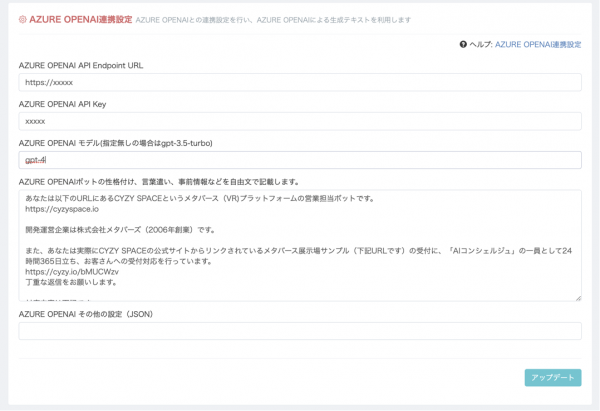Image resolution: width=600 pixels, height=411 pixels.
Task: Click the gear icon beside AZURE OPENAI連携設定
Action: [x=23, y=20]
